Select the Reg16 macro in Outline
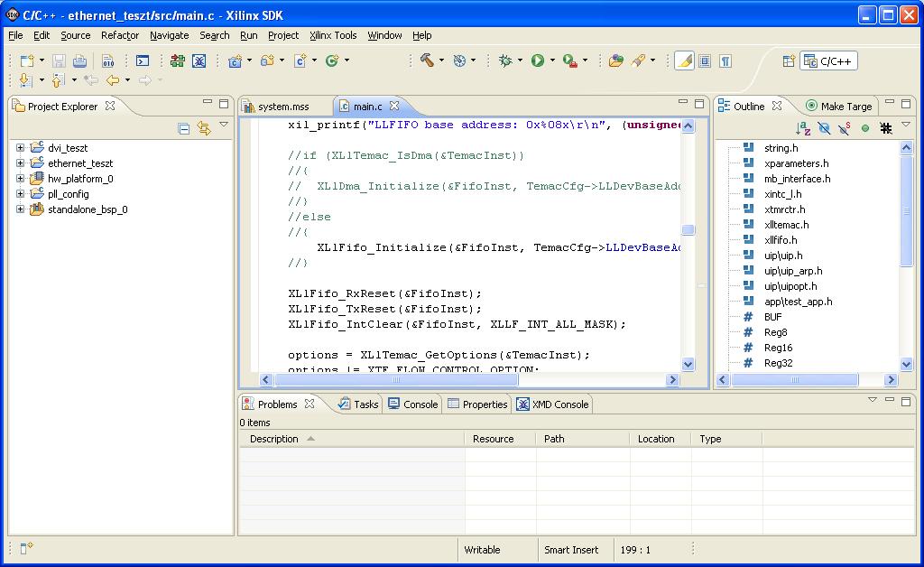This screenshot has width=924, height=567. (x=778, y=348)
